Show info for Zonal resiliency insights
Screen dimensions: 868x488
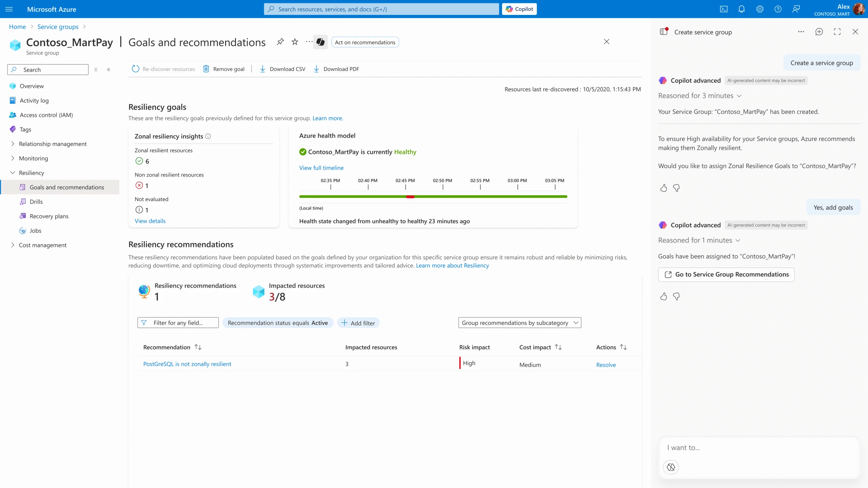[x=208, y=136]
